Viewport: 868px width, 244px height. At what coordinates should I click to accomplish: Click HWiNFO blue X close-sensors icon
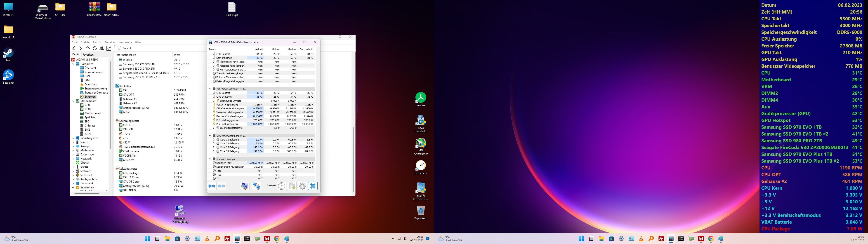(x=313, y=186)
